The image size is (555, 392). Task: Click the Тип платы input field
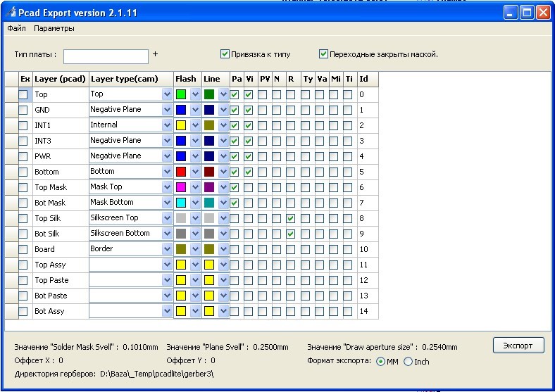tap(106, 56)
